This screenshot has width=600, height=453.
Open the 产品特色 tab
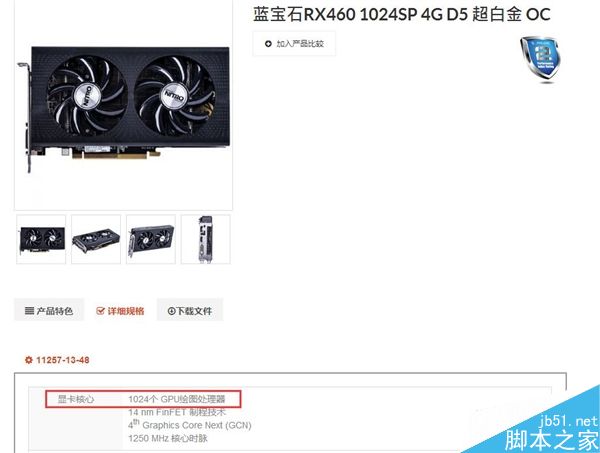[49, 310]
